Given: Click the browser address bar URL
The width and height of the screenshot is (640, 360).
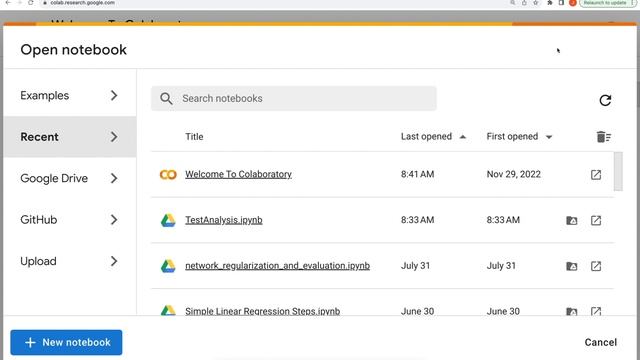Looking at the screenshot, I should click(x=82, y=2).
